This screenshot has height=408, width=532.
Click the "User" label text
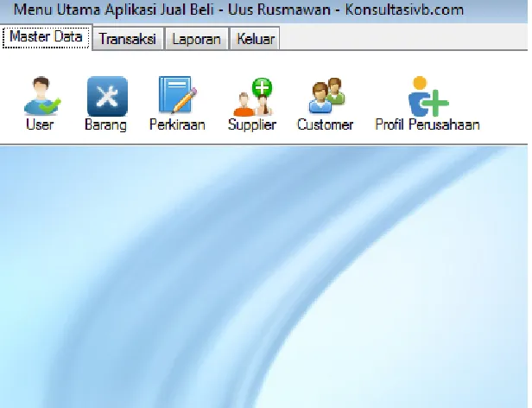tap(40, 124)
